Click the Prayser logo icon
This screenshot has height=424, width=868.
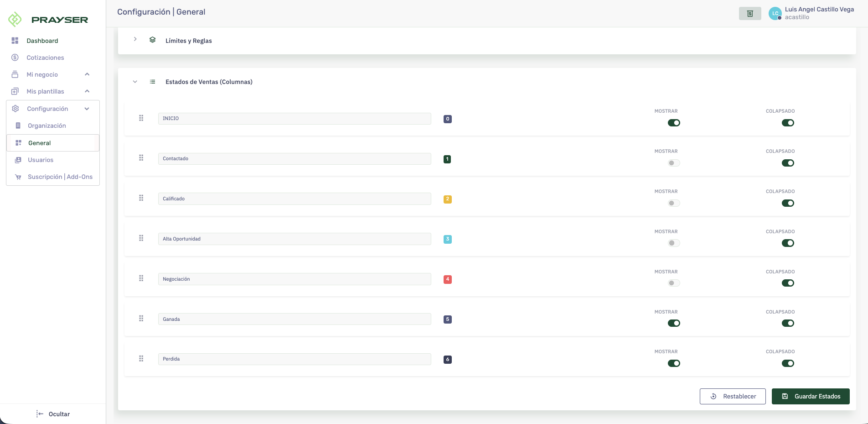pos(15,20)
